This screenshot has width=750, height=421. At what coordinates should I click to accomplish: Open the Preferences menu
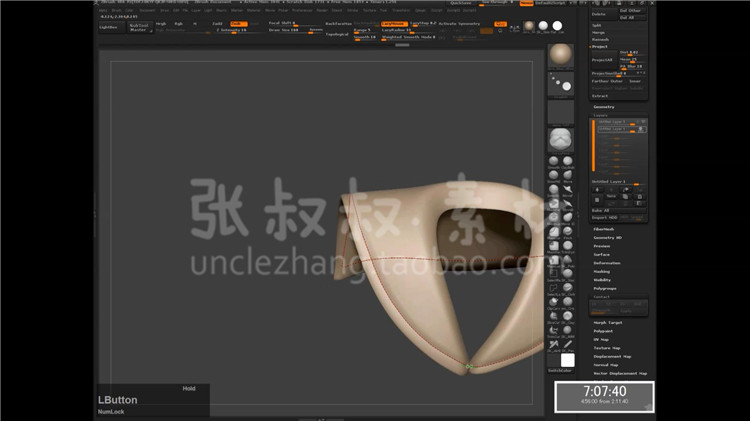pyautogui.click(x=302, y=11)
